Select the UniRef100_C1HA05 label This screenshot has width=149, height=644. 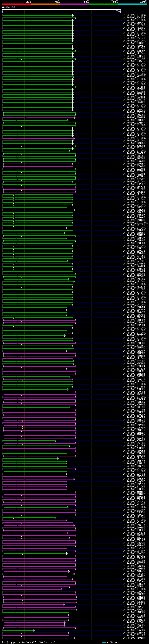tap(134, 320)
